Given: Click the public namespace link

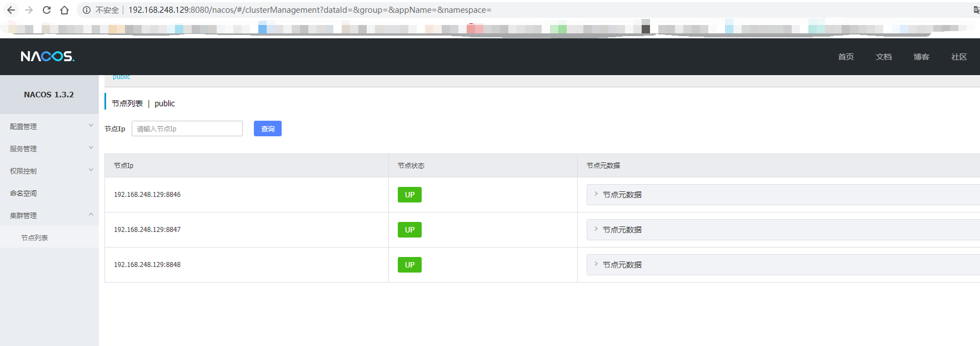Looking at the screenshot, I should [122, 77].
